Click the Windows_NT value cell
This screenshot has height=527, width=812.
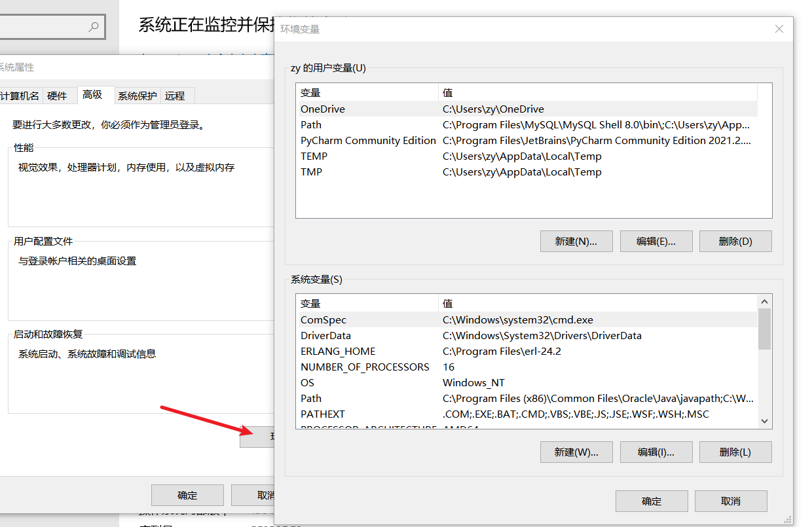tap(473, 383)
